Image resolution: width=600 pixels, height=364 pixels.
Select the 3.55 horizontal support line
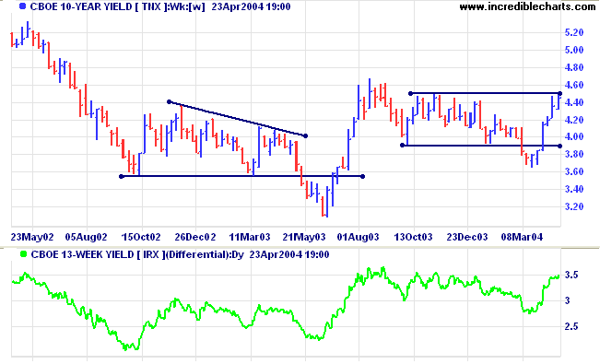tap(242, 176)
